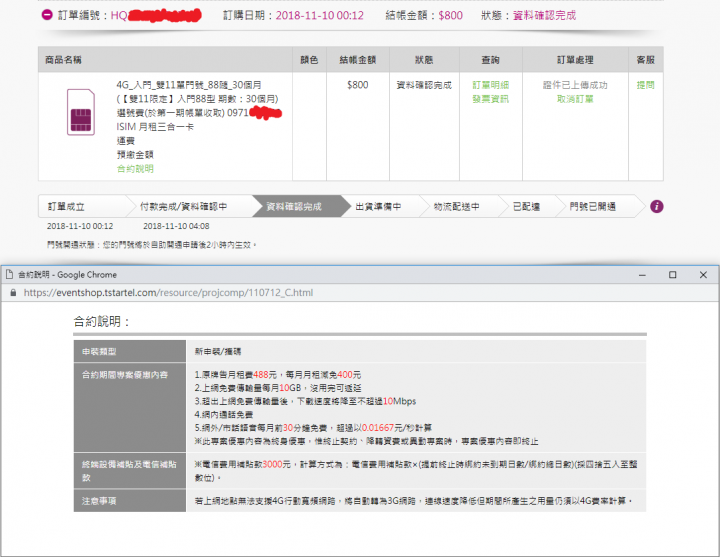Viewport: 720px width, 557px height.
Task: Click the lock icon in popup address bar
Action: click(13, 293)
